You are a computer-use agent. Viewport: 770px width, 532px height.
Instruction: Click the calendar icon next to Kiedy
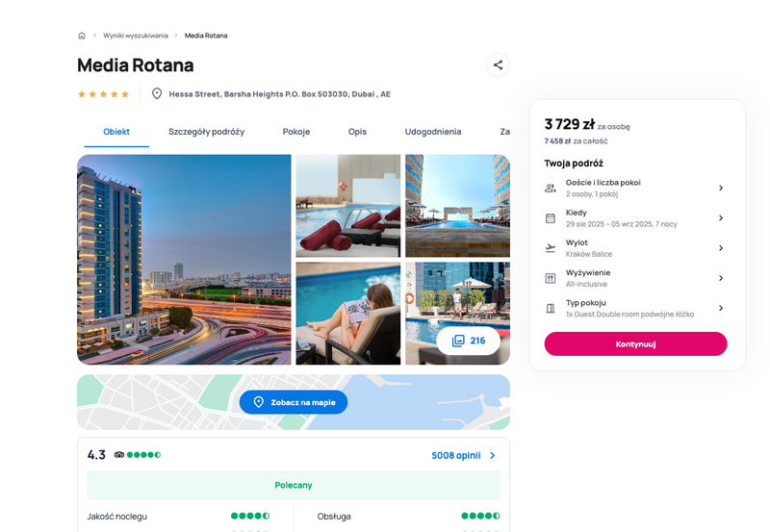click(551, 218)
